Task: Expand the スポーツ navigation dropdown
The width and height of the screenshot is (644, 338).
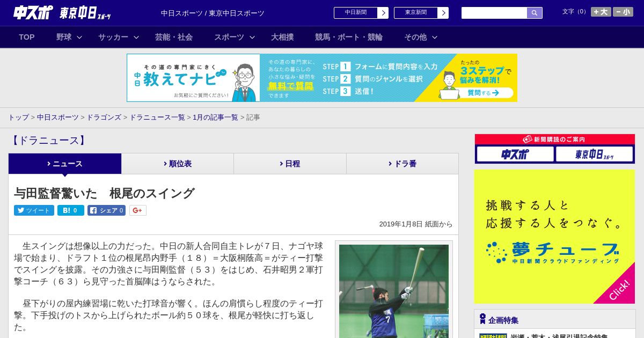Action: (235, 37)
